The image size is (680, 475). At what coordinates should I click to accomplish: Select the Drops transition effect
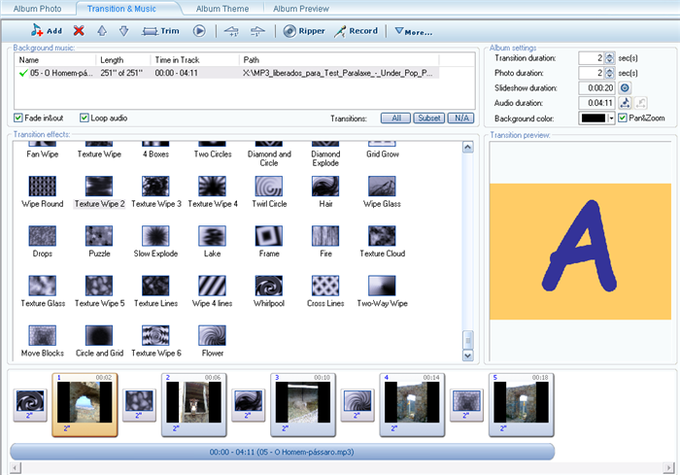click(42, 242)
